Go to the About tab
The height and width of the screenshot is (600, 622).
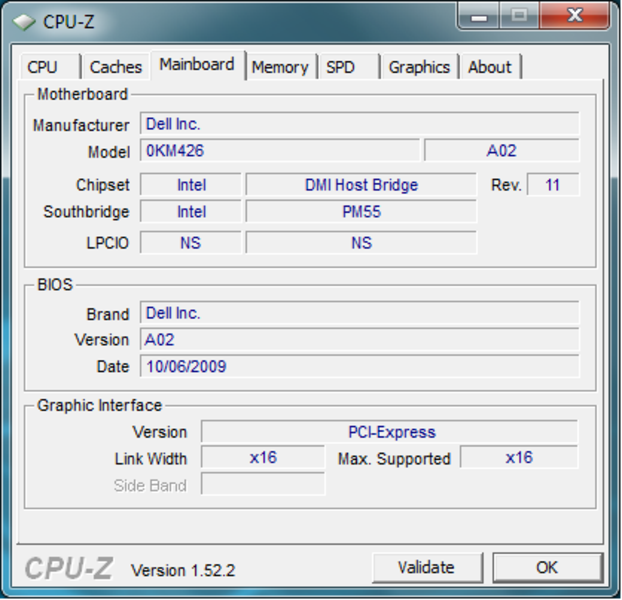490,67
